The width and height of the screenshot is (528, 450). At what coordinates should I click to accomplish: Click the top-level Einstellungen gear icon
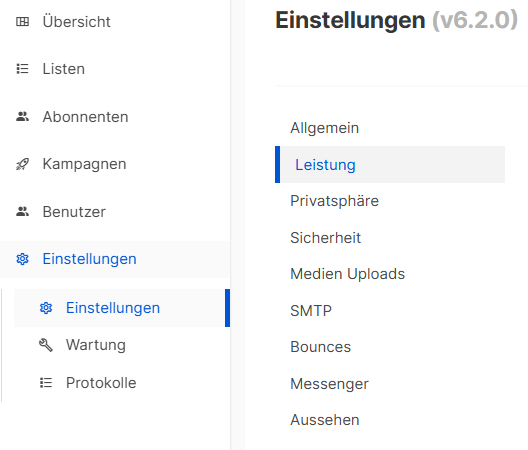(23, 259)
